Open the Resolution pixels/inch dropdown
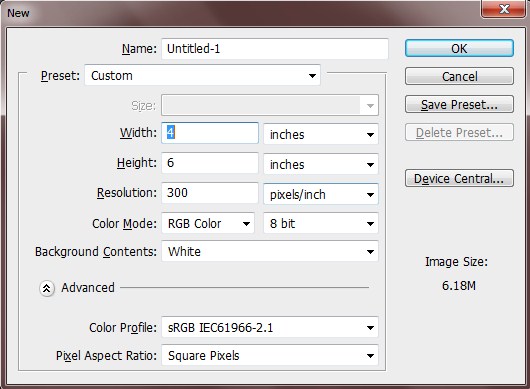Viewport: 530px width, 389px height. [x=321, y=194]
